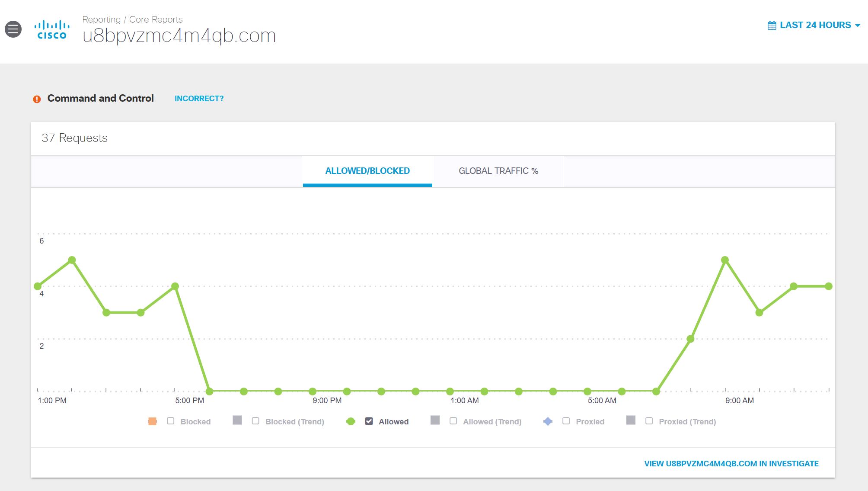Uncheck the Allowed series checkbox
The image size is (868, 491).
[369, 421]
